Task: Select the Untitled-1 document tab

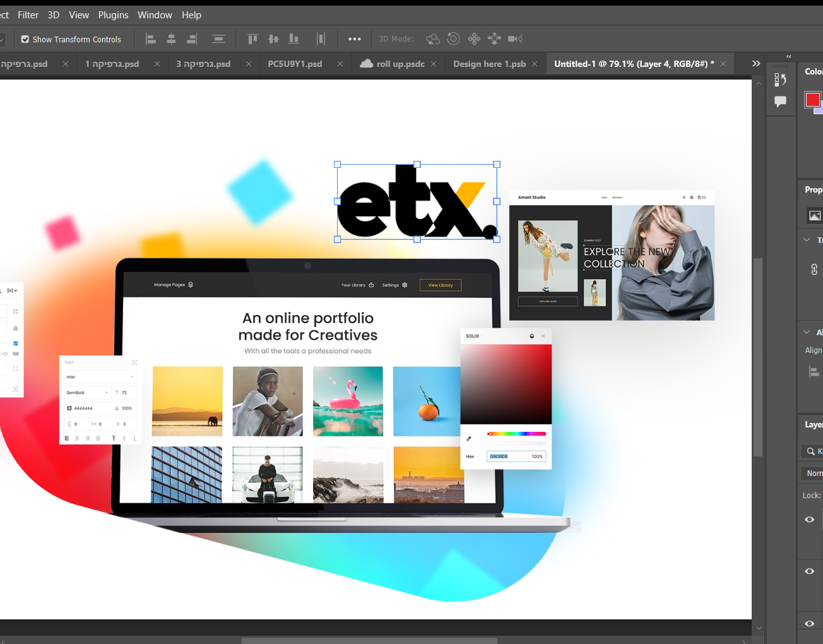Action: click(x=634, y=64)
